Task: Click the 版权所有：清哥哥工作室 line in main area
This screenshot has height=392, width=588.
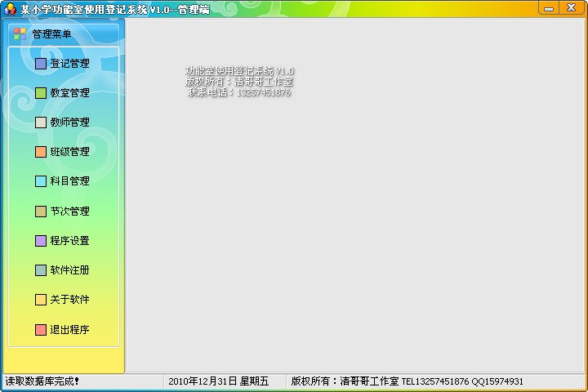Action: (238, 82)
